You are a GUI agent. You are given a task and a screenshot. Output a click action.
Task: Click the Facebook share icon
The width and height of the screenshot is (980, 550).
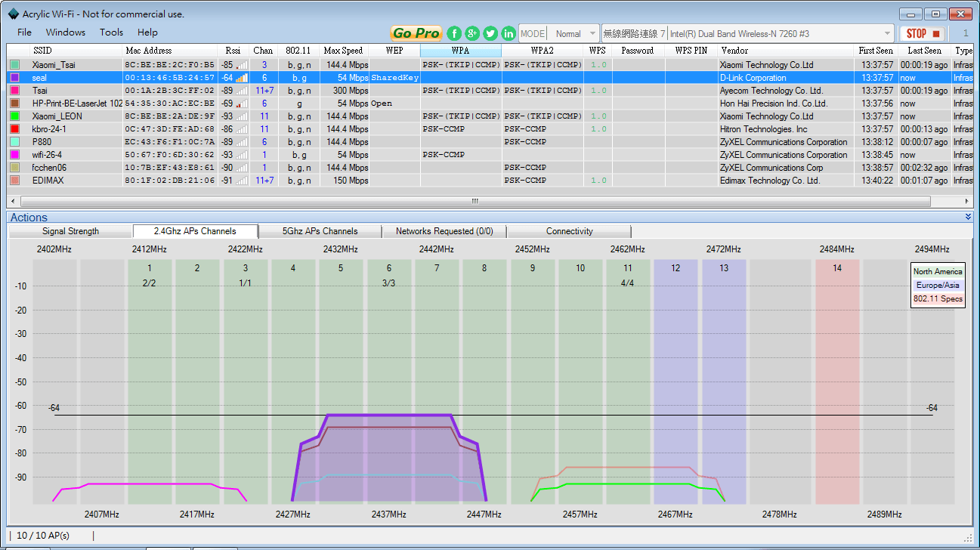454,33
